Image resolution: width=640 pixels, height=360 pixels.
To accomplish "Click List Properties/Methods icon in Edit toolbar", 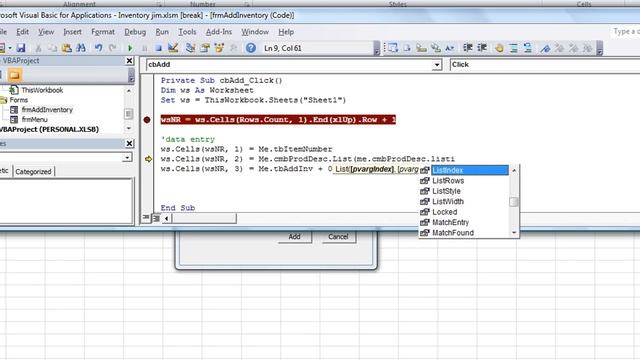I will click(x=392, y=48).
